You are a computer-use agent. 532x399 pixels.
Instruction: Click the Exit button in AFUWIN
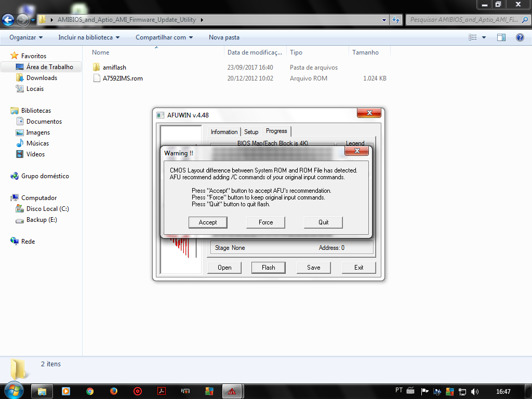tap(358, 268)
